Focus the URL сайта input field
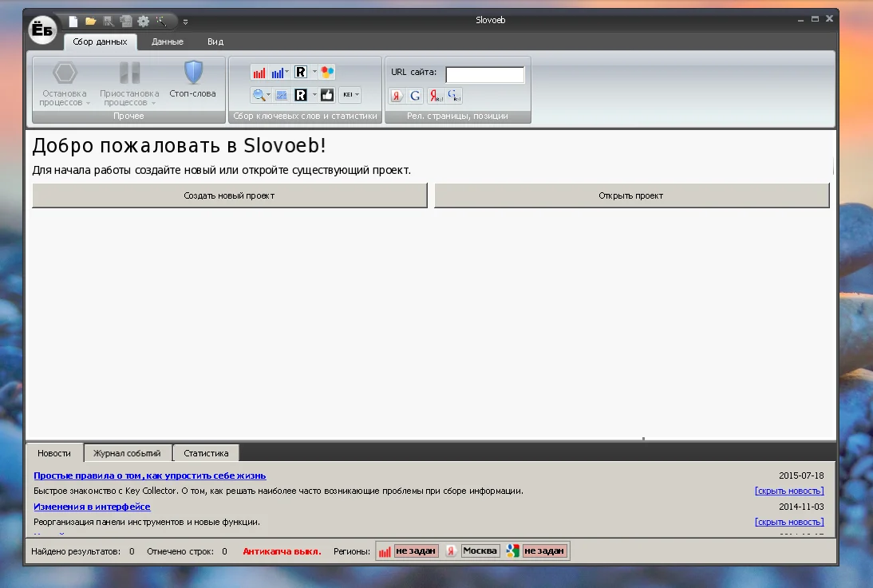The width and height of the screenshot is (873, 588). [x=485, y=75]
